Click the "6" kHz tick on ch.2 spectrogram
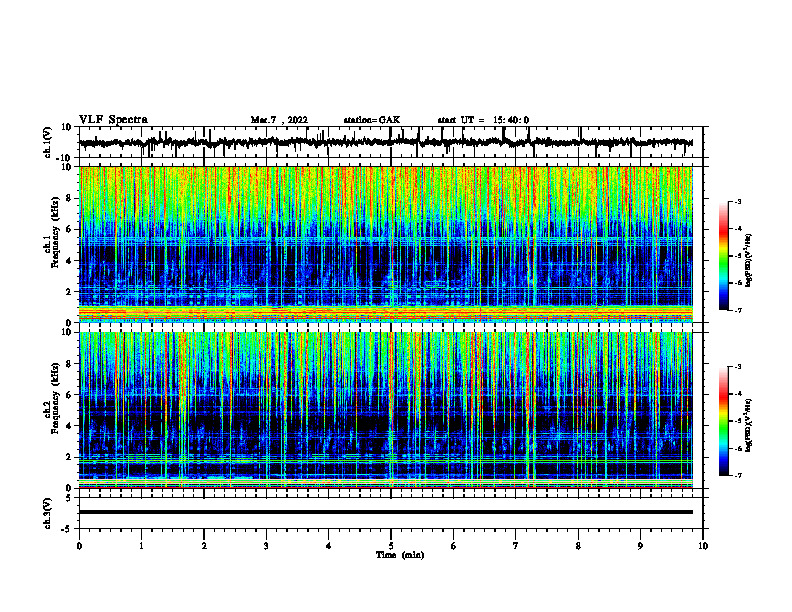 pos(71,395)
